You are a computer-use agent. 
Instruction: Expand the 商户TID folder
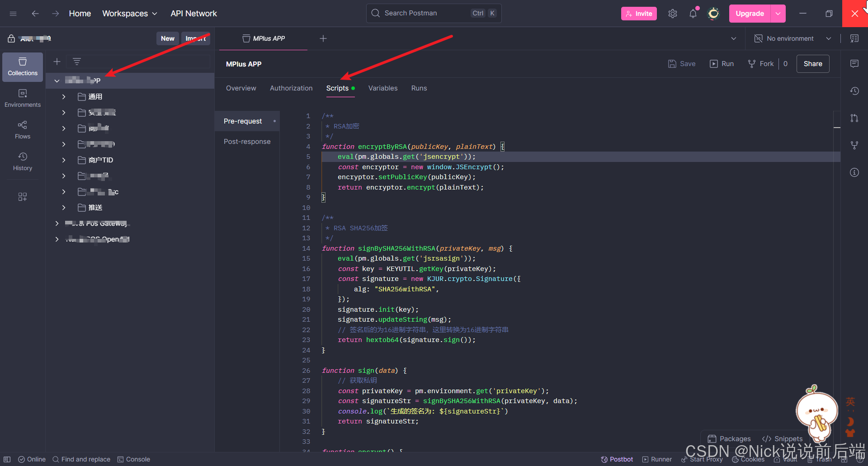point(64,160)
